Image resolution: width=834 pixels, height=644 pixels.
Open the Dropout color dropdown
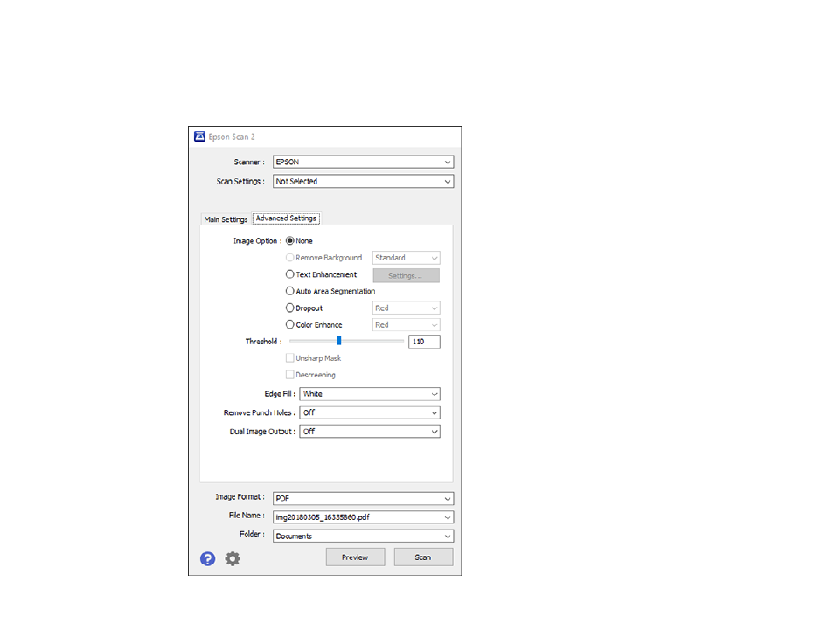(406, 308)
